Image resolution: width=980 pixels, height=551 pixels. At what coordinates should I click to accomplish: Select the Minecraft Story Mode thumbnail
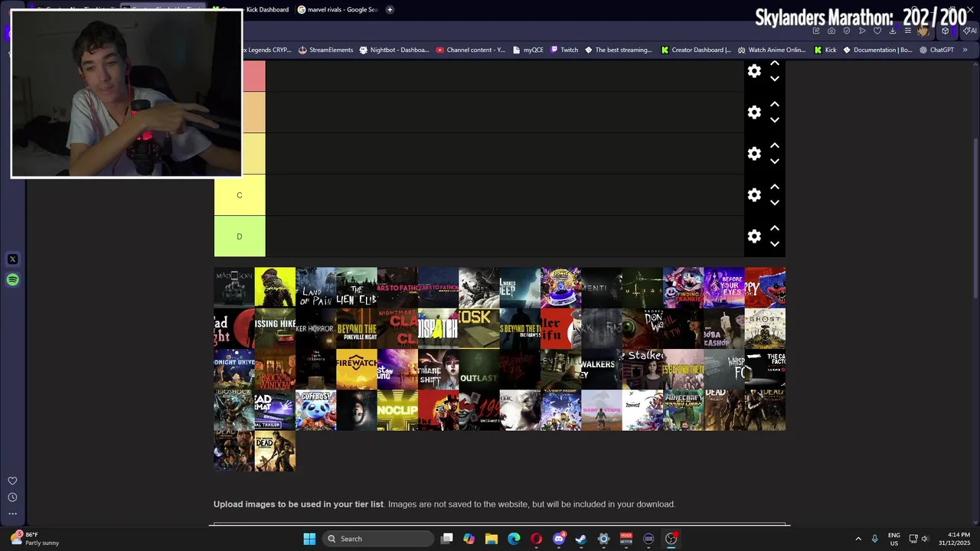(x=683, y=410)
